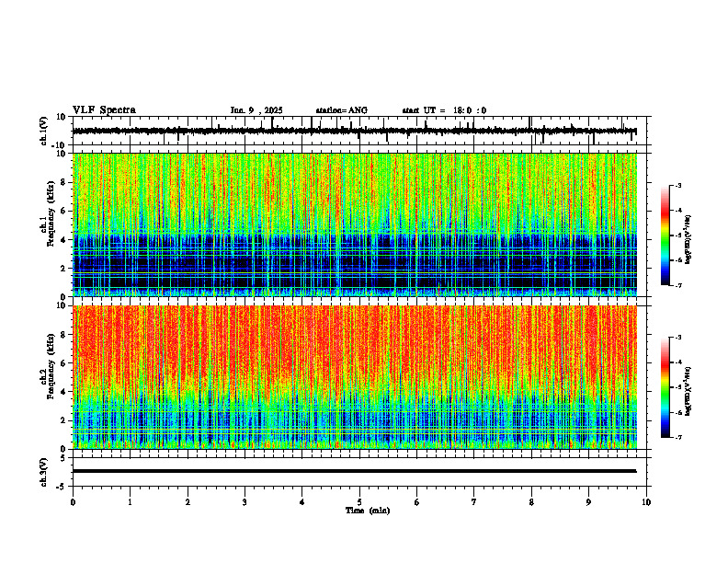Viewport: 728px width, 563px height.
Task: Click the 6 kHz tick label of ch.2 spectrogram
Action: [63, 363]
